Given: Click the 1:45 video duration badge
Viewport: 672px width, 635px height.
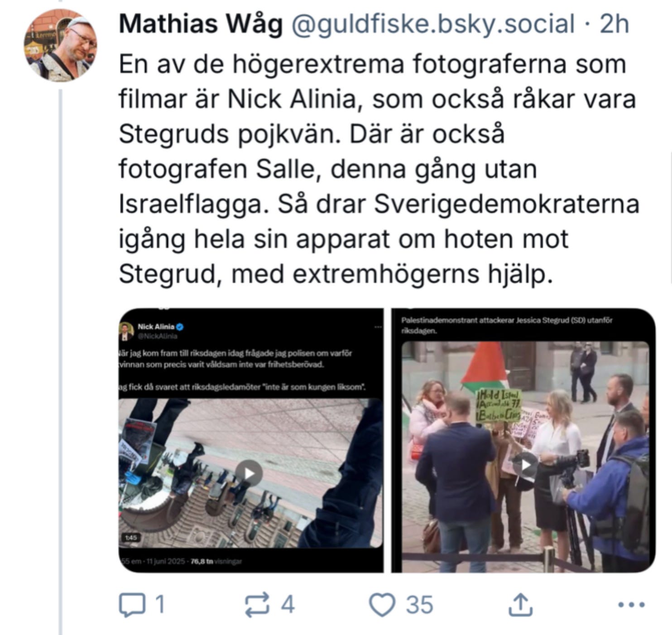Looking at the screenshot, I should click(x=131, y=538).
